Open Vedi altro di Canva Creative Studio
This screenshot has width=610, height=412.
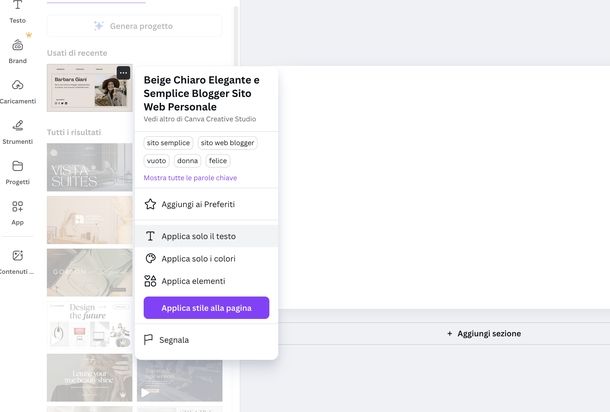tap(200, 119)
